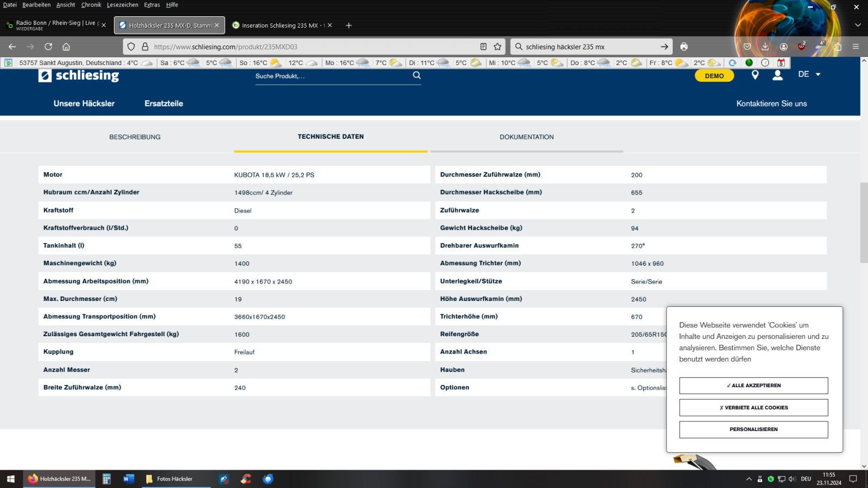Open Thunderbird from the taskbar

(268, 479)
